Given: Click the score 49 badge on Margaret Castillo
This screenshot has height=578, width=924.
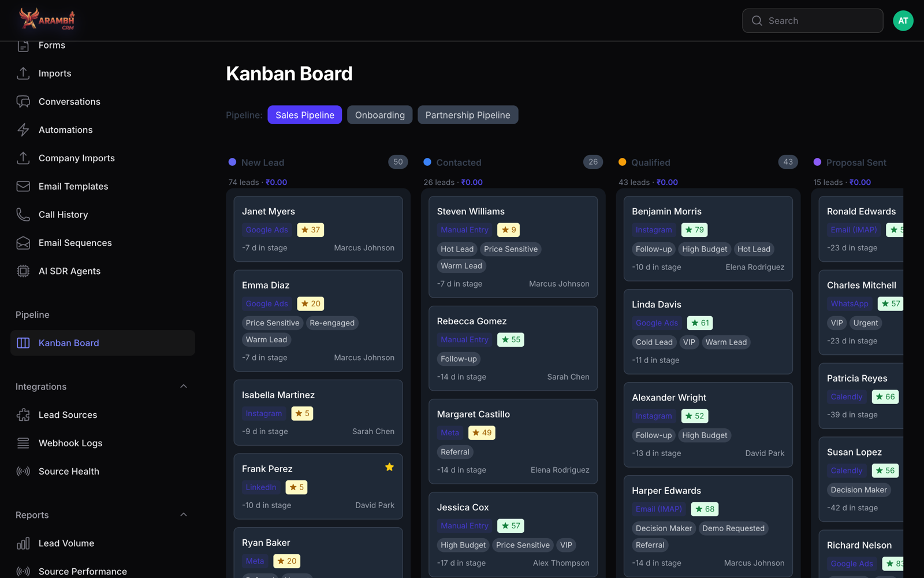Looking at the screenshot, I should pos(482,433).
